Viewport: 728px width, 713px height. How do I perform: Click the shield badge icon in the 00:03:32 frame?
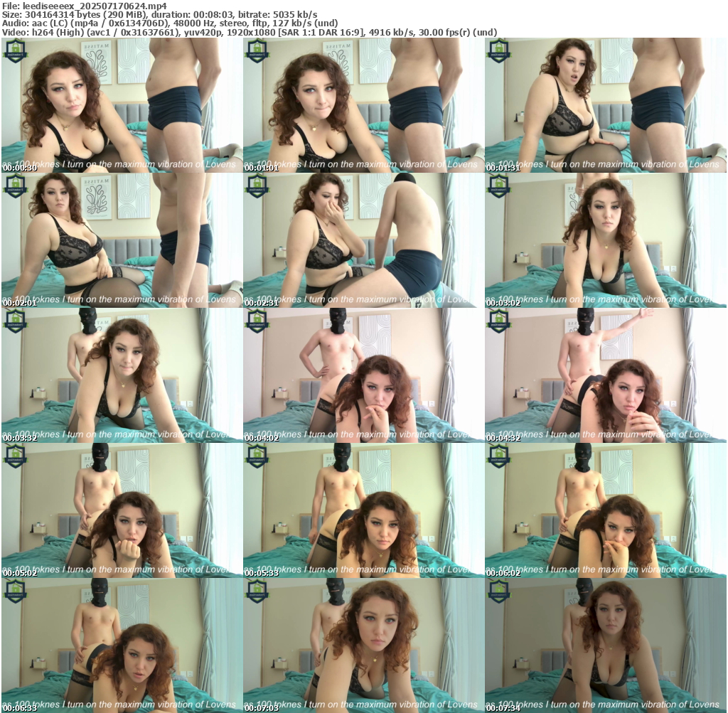point(14,321)
